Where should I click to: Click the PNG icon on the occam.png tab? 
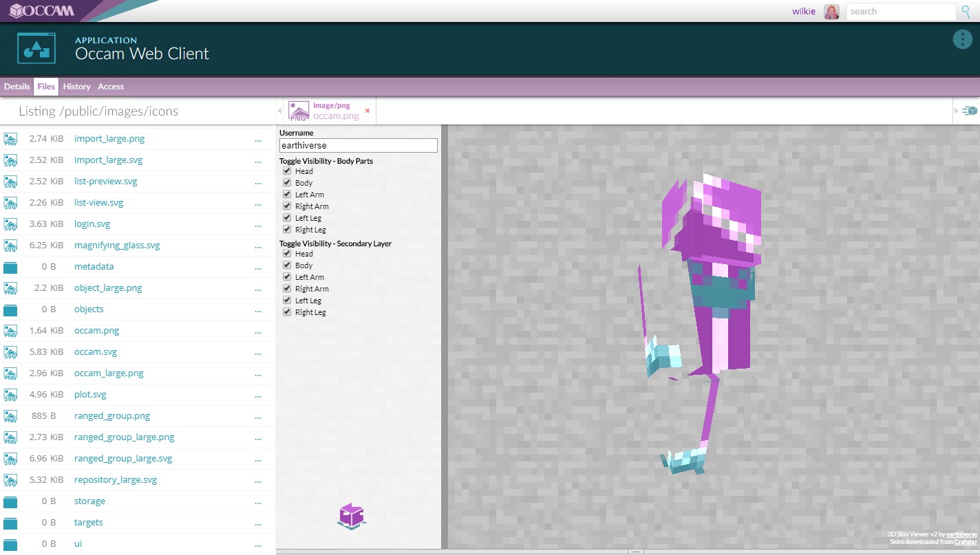[299, 111]
